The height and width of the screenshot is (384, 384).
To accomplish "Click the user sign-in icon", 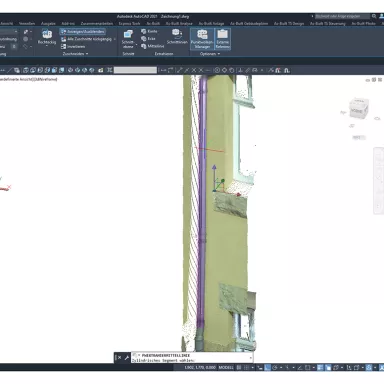I will [x=382, y=16].
